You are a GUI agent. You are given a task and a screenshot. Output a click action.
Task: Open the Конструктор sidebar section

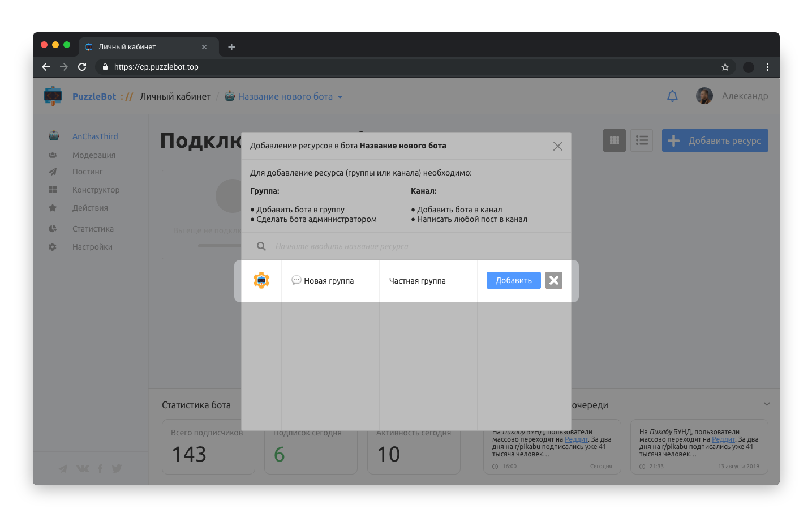[96, 190]
